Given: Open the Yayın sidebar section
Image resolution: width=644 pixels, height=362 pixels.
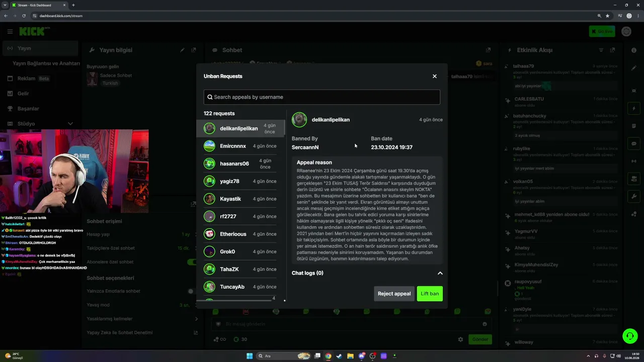Looking at the screenshot, I should pyautogui.click(x=40, y=48).
